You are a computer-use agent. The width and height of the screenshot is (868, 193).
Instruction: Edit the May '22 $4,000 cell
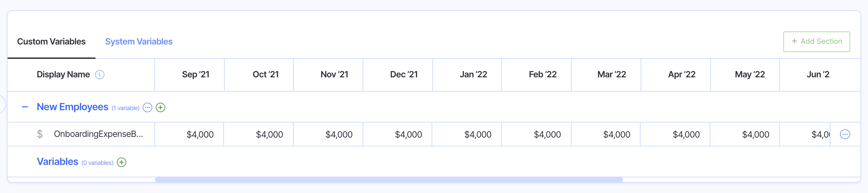[x=755, y=134]
